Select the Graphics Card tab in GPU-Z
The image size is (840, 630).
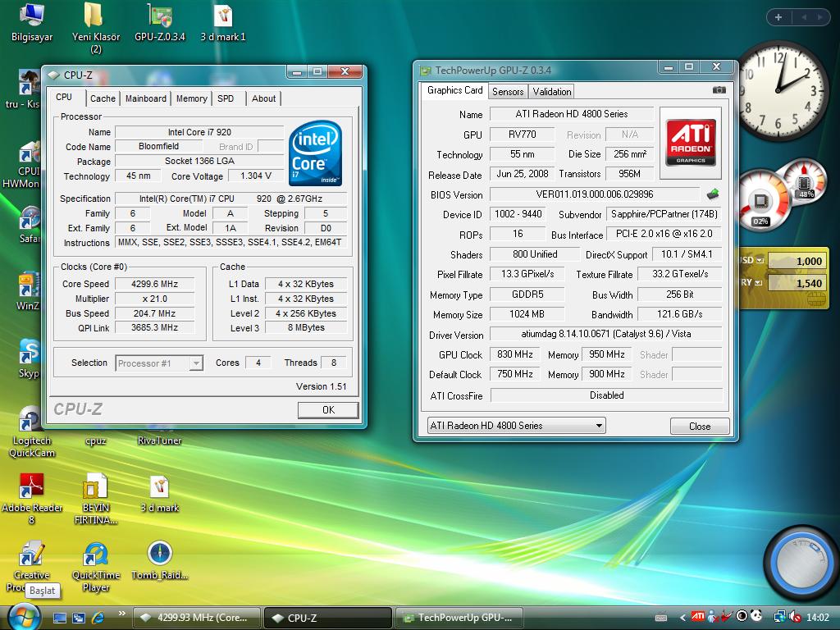[x=454, y=90]
